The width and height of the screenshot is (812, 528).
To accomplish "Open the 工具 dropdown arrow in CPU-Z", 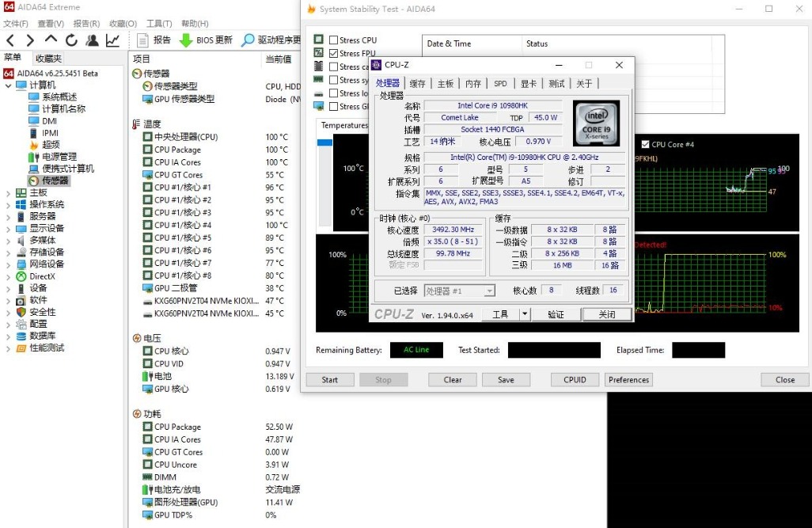I will pyautogui.click(x=524, y=314).
